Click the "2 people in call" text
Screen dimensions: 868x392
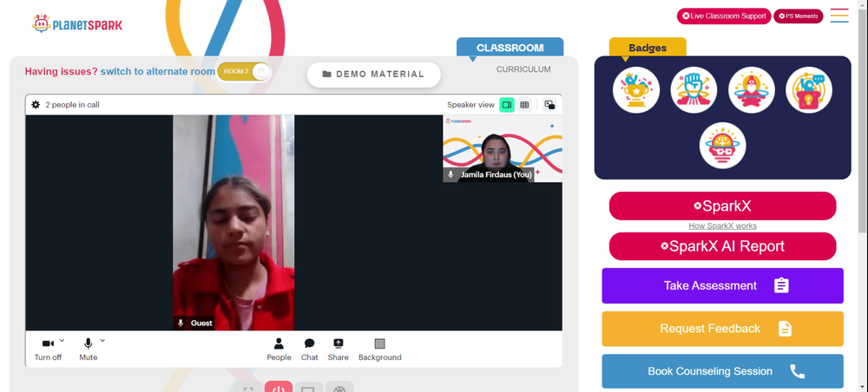[x=73, y=104]
